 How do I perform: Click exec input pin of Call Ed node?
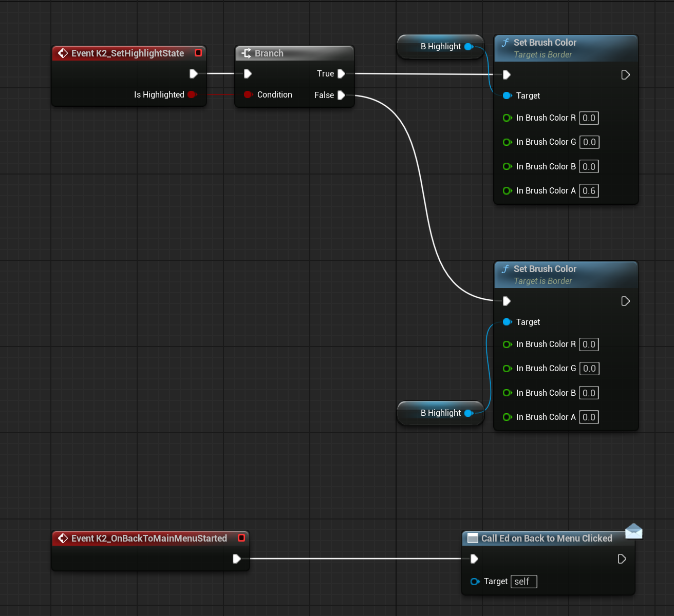pyautogui.click(x=474, y=559)
